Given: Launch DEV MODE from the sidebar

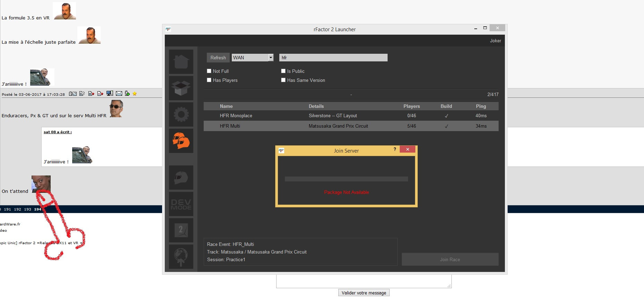Looking at the screenshot, I should (x=181, y=204).
